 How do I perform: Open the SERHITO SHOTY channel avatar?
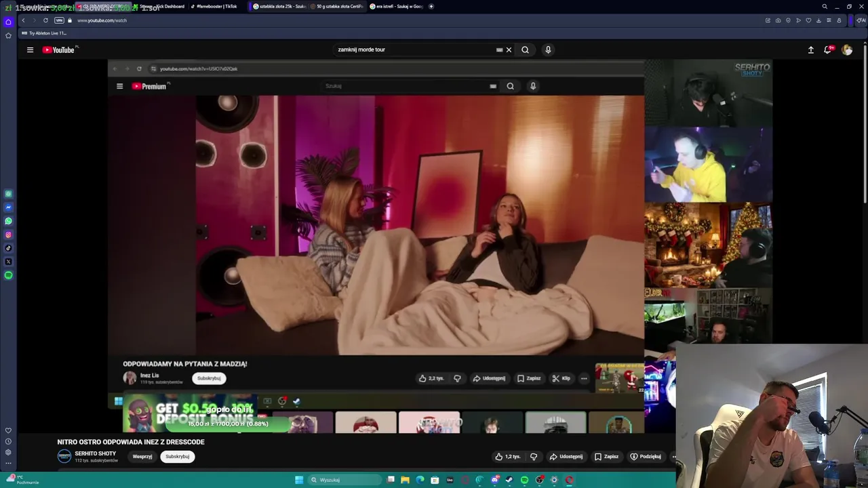point(64,456)
